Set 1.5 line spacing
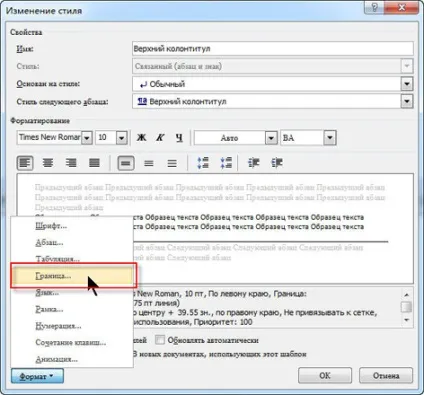Viewport: 424px width, 395px height. [x=149, y=163]
